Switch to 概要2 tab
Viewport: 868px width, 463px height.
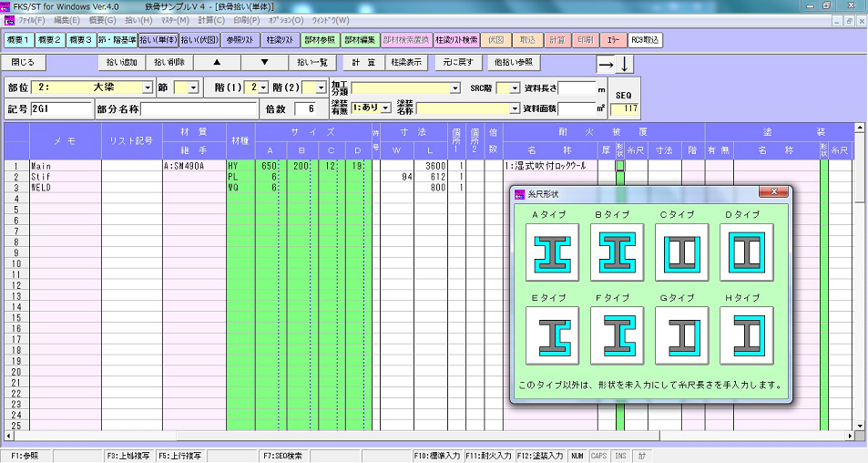[50, 40]
